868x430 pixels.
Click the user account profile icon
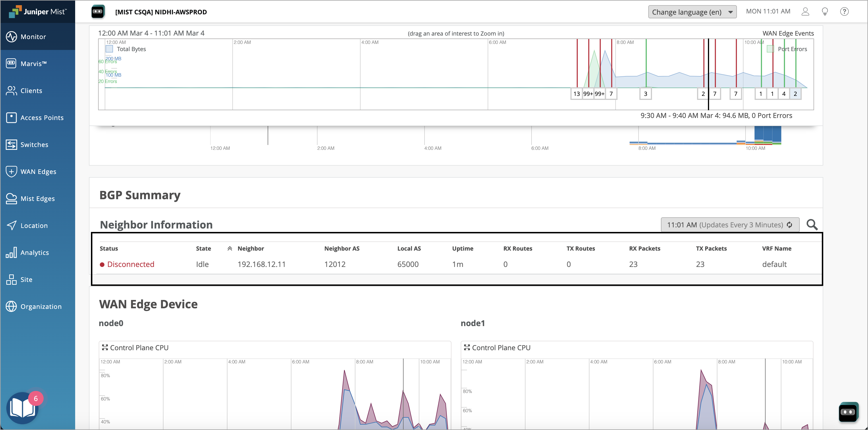pyautogui.click(x=805, y=12)
